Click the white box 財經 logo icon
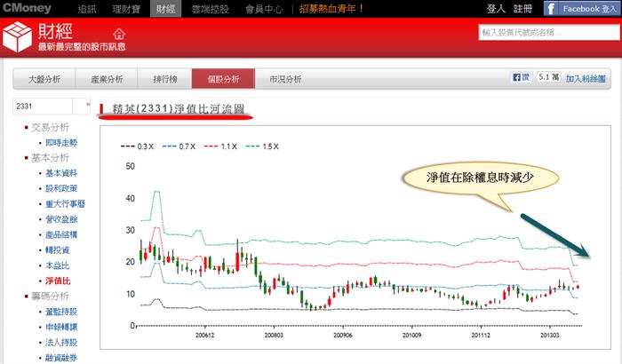This screenshot has height=364, width=622. [x=17, y=36]
